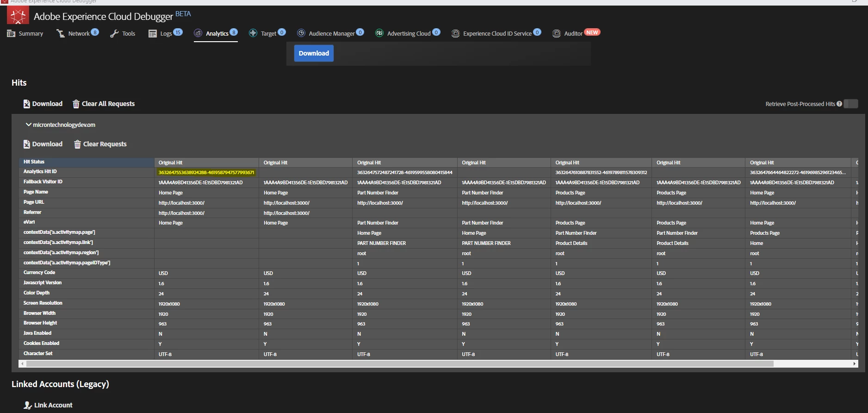The width and height of the screenshot is (868, 413).
Task: Click the contextData['a.activitymap.page'] label
Action: (59, 232)
